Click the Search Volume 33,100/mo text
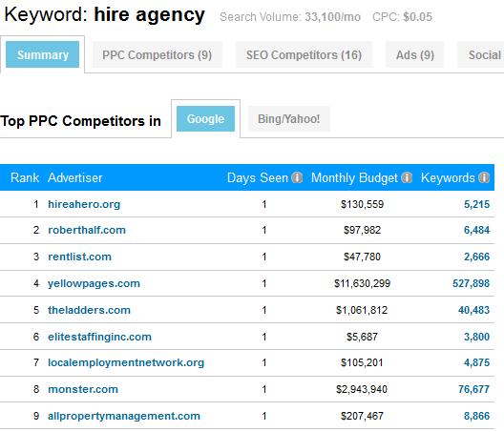 [290, 17]
